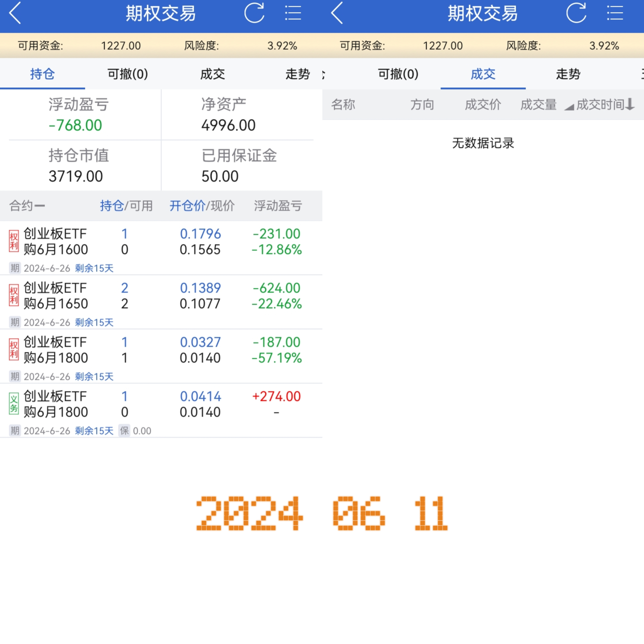This screenshot has width=644, height=644.
Task: Tap the red 权利 badge for 购6月1600
Action: pyautogui.click(x=14, y=241)
